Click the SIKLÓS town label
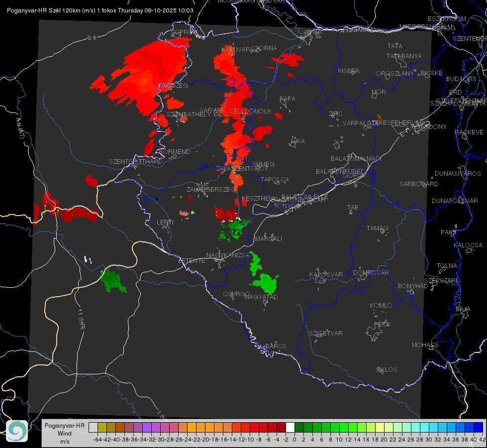 (x=387, y=370)
